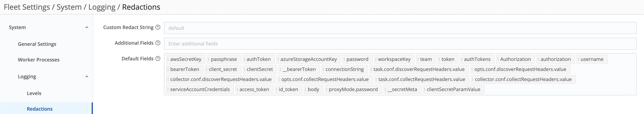
Task: Select the drag handle on serviceAccountCredentials tag
Action: [168, 89]
